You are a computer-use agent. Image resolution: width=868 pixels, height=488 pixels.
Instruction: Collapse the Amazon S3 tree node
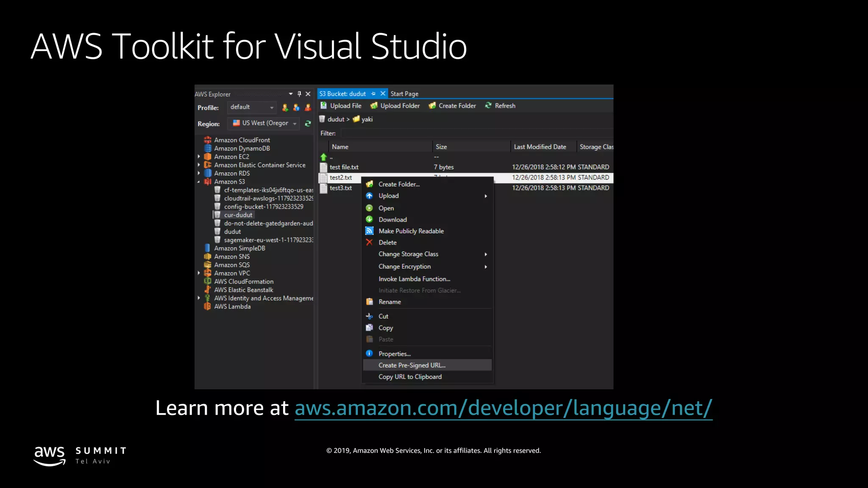click(x=199, y=182)
